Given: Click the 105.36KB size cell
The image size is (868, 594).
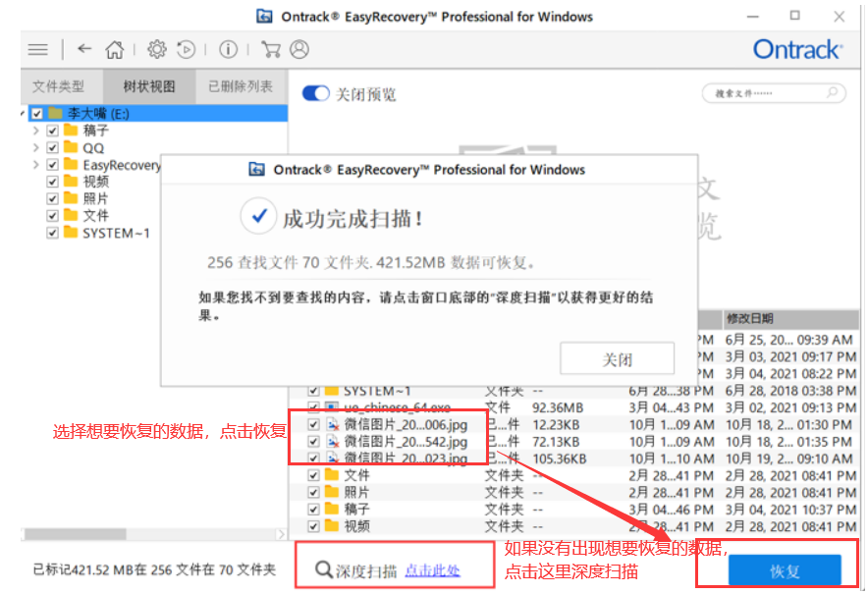Looking at the screenshot, I should 559,459.
